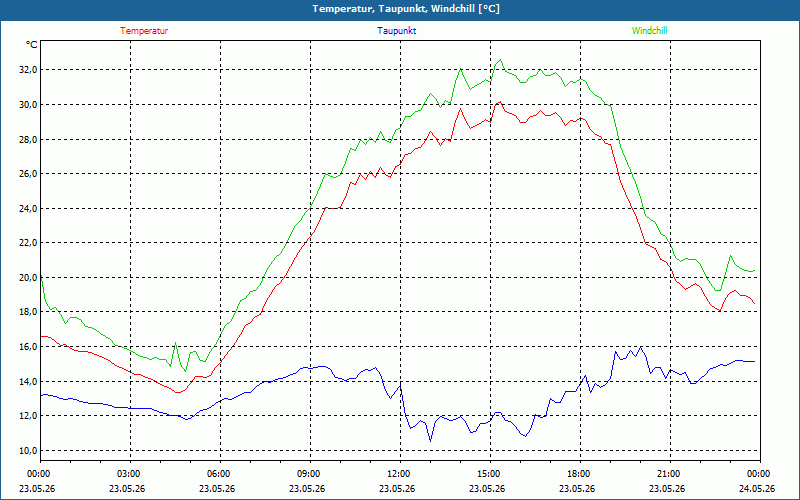Click the green Windchill legend label

(649, 31)
